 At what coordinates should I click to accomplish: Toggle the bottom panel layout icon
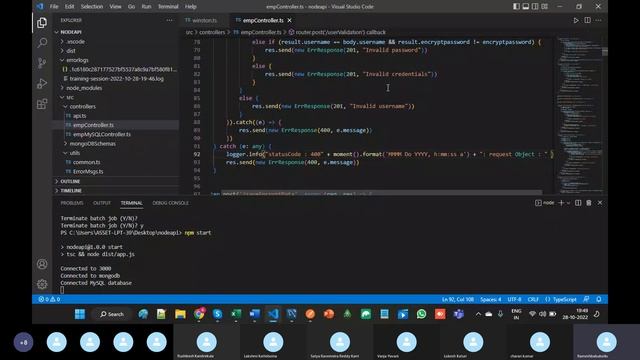click(x=526, y=7)
